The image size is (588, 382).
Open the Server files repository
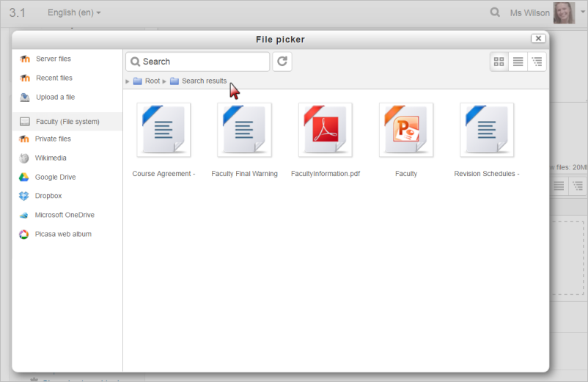tap(53, 59)
